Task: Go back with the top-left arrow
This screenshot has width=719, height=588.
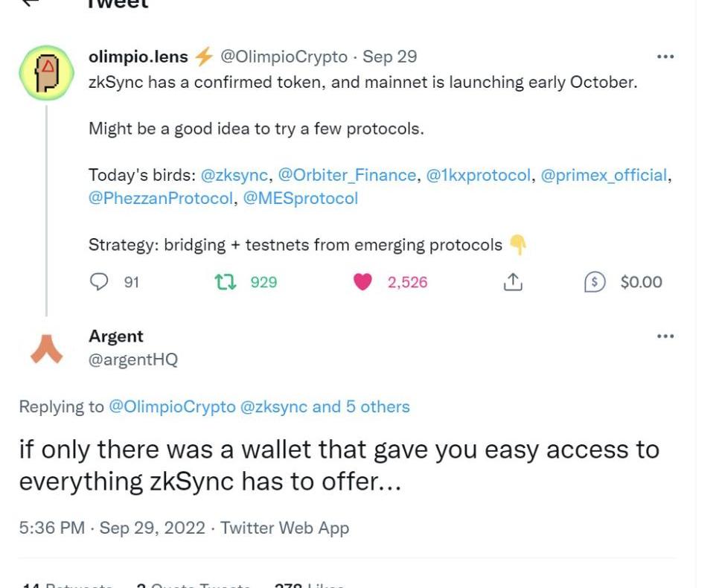Action: tap(31, 2)
